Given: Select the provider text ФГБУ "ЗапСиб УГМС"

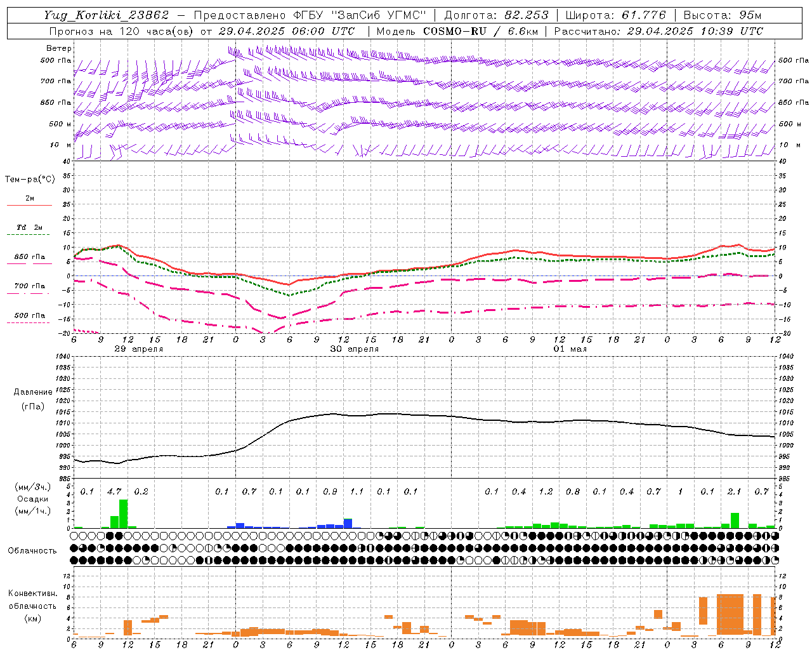Looking at the screenshot, I should pos(360,15).
